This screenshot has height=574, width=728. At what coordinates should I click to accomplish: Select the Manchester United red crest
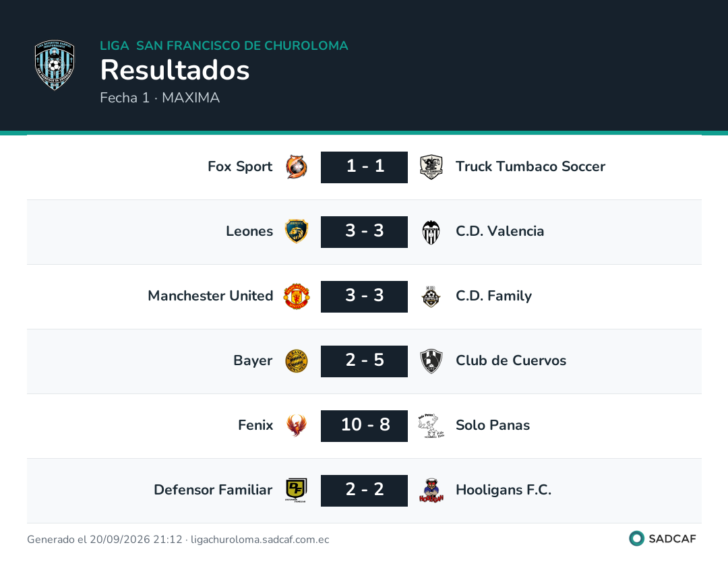(x=296, y=296)
